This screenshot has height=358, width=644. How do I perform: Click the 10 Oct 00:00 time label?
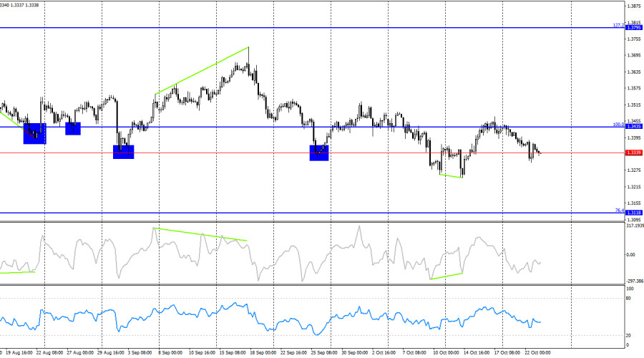click(446, 353)
